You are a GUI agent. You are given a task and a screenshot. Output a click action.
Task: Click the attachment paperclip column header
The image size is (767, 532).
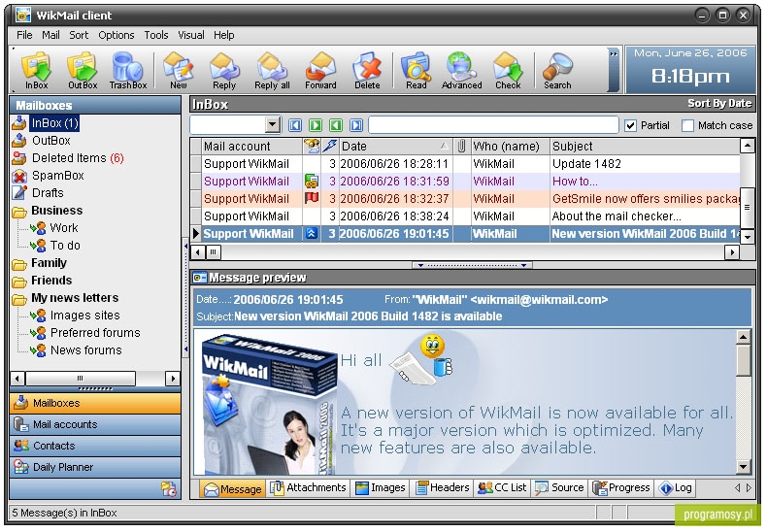point(461,146)
